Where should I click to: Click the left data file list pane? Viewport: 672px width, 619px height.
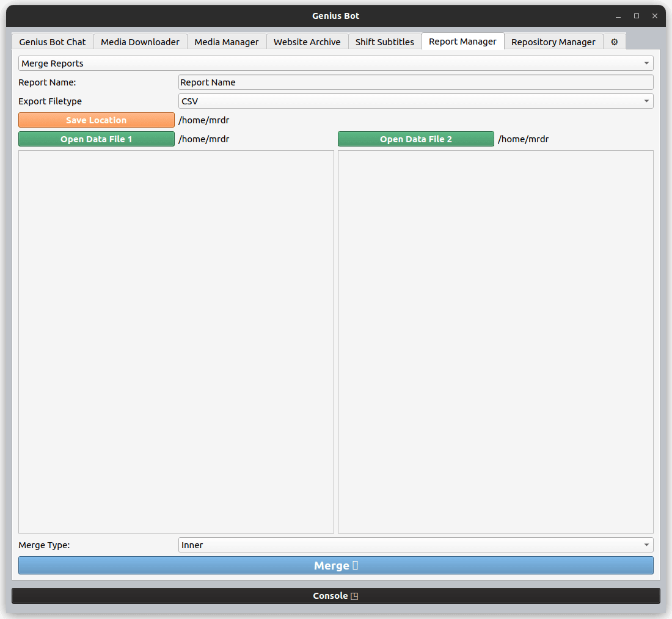pyautogui.click(x=176, y=342)
